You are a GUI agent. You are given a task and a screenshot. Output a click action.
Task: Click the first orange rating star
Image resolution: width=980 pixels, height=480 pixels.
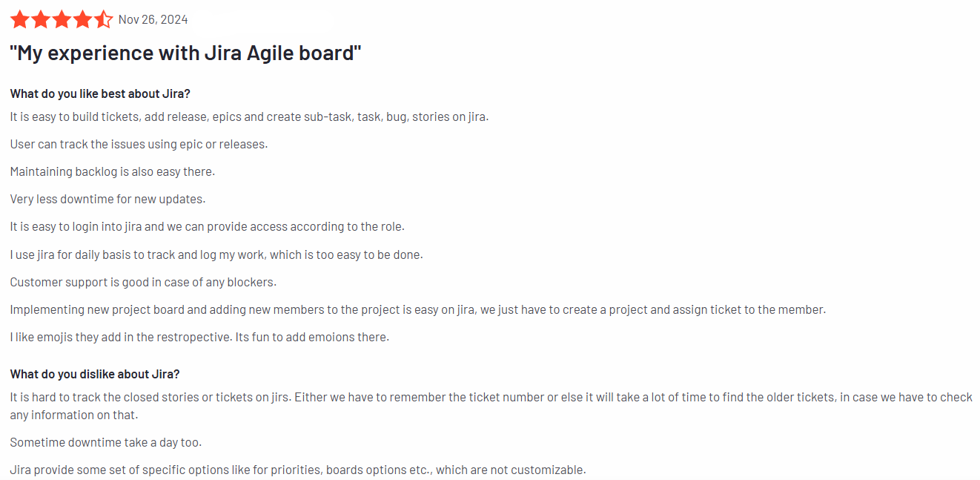click(20, 19)
